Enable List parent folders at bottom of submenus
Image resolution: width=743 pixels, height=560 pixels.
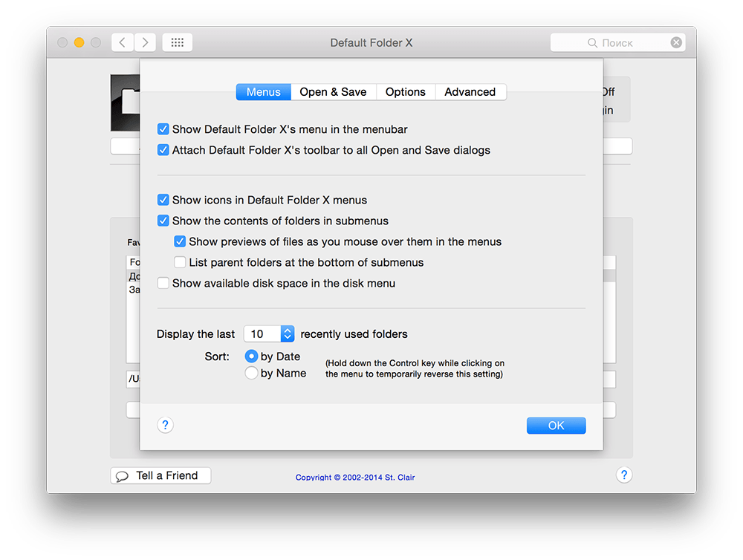tap(180, 262)
